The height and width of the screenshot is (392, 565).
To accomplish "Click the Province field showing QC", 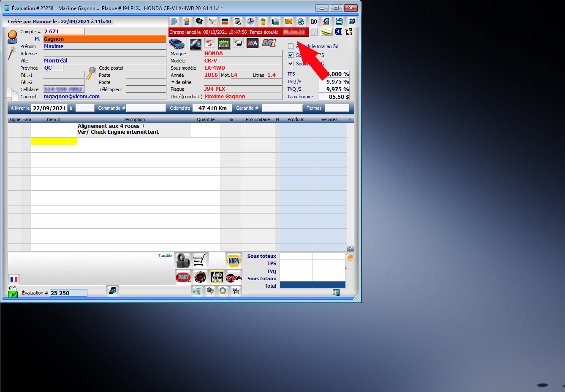I will [53, 68].
